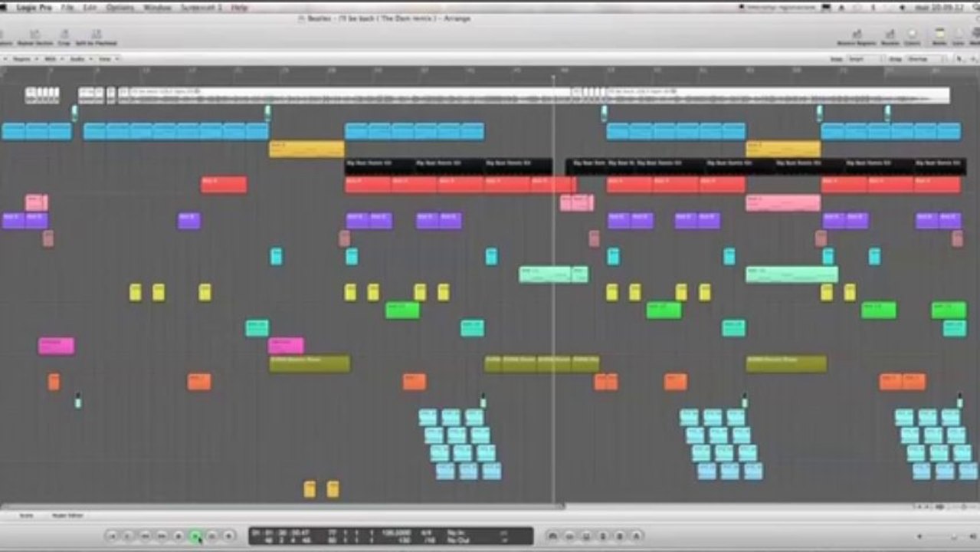Screen dimensions: 980x552
Task: Open the Help menu
Action: (x=240, y=7)
